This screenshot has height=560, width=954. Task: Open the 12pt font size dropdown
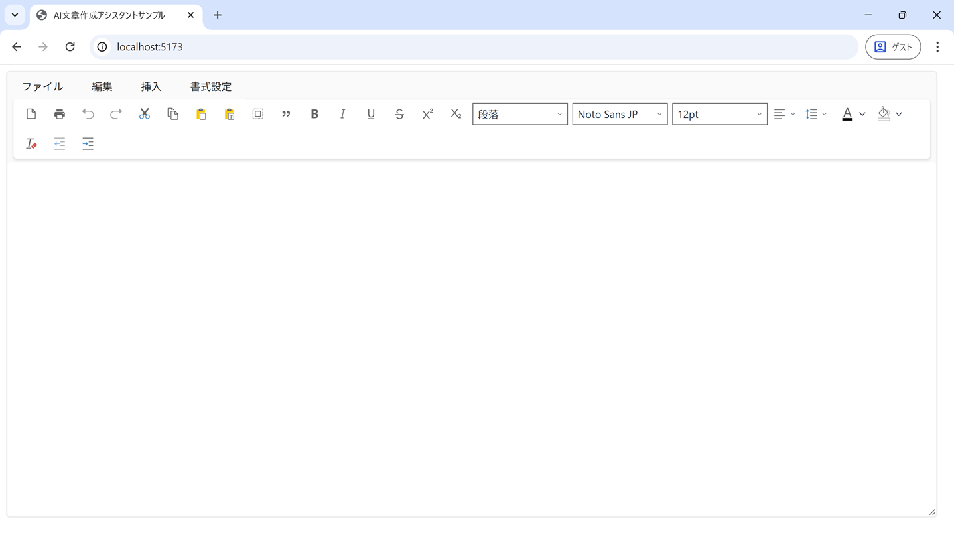[719, 114]
